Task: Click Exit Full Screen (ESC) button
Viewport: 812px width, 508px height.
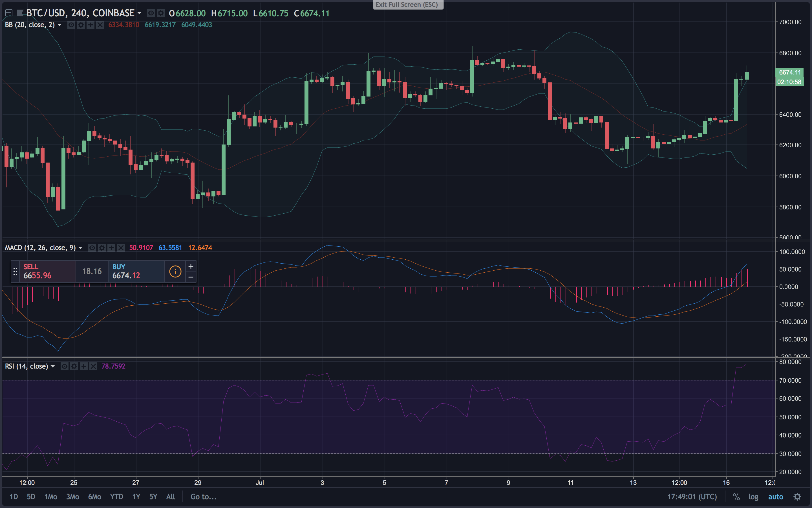Action: click(x=408, y=5)
